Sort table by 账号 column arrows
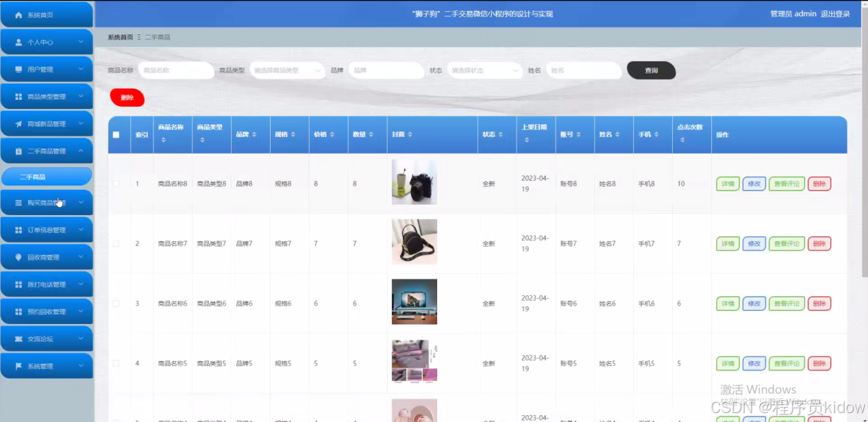This screenshot has height=422, width=868. (578, 135)
